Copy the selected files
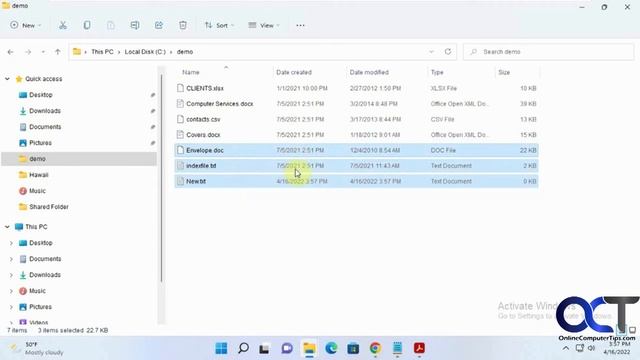This screenshot has width=640, height=360. click(x=87, y=25)
